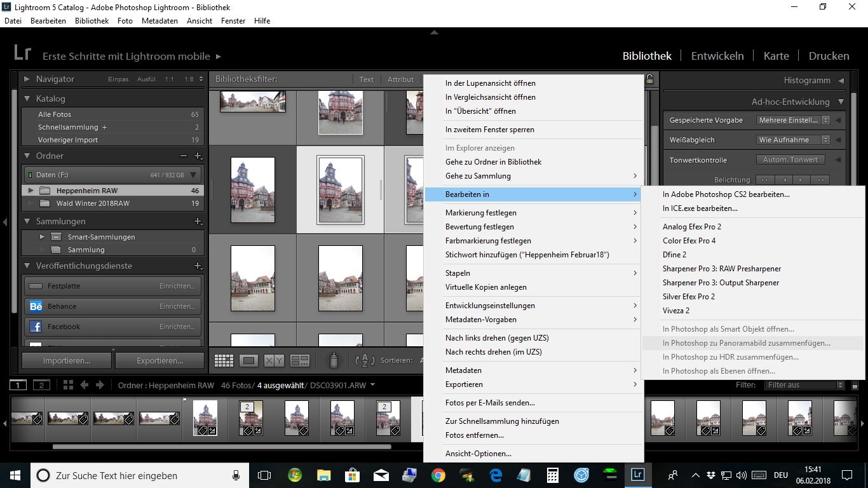Open the Metadaten menu in menu bar
The height and width of the screenshot is (488, 868).
[x=159, y=21]
